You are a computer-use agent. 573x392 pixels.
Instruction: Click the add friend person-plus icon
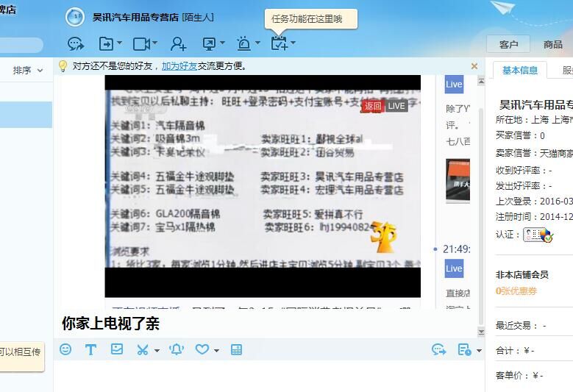(178, 44)
